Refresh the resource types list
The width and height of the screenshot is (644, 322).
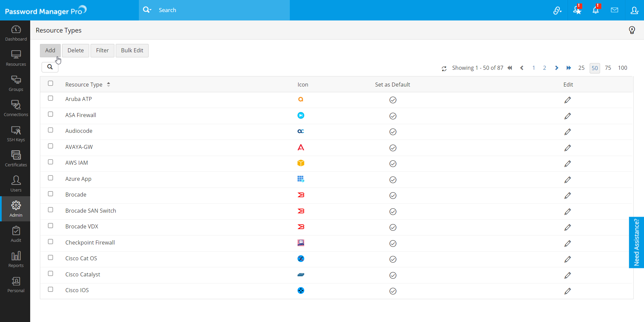444,68
